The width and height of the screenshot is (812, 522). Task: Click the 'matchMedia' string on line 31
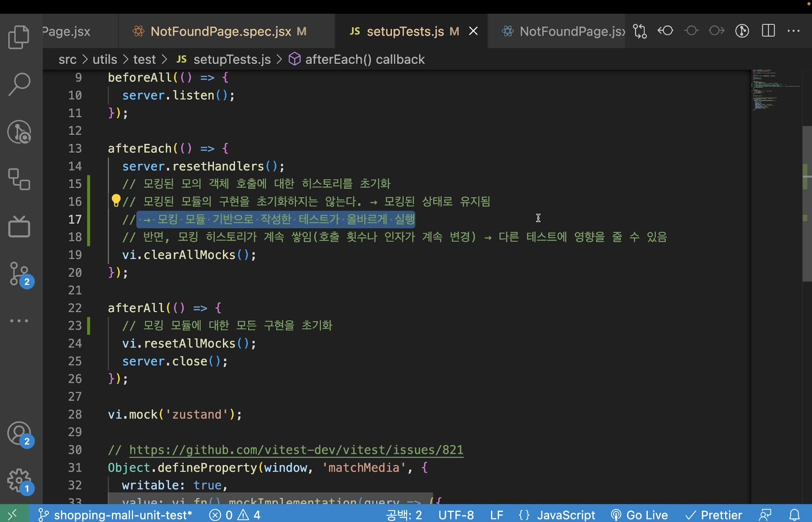(364, 467)
